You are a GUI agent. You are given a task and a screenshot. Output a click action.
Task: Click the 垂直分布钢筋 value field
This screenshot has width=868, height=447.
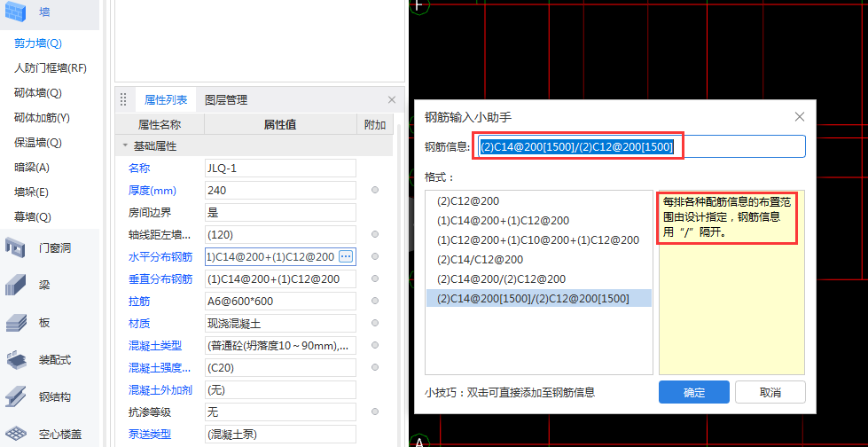280,278
